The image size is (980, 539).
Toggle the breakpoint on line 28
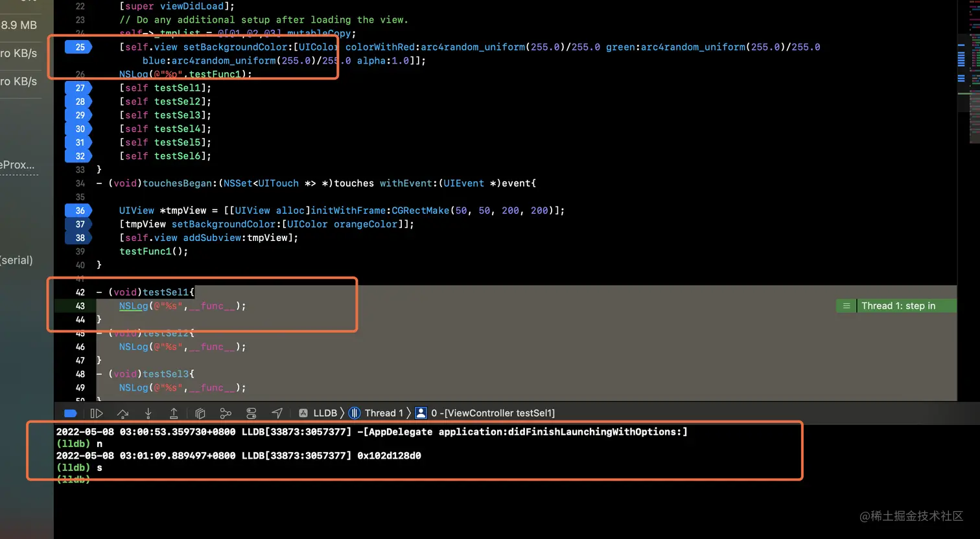(x=79, y=102)
